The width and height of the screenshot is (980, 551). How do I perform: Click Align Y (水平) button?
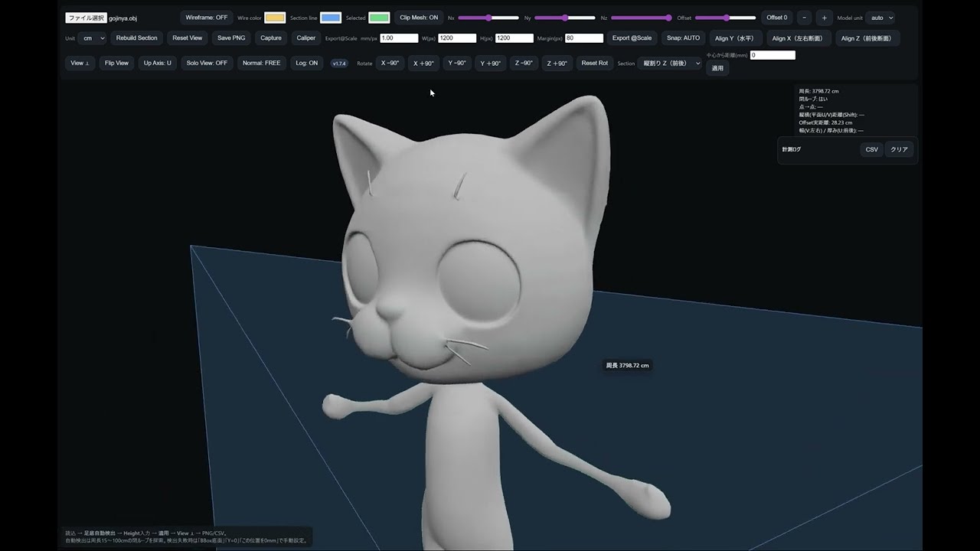tap(736, 38)
